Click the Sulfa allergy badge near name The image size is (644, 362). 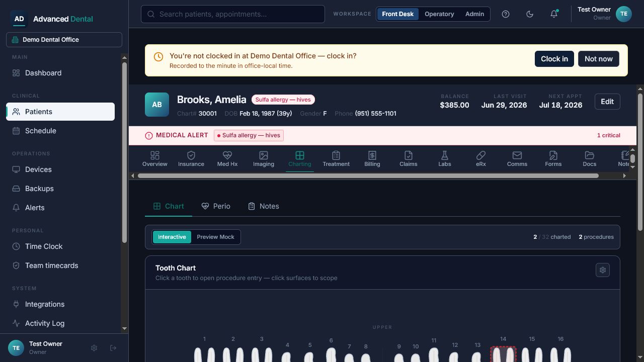[x=283, y=100]
